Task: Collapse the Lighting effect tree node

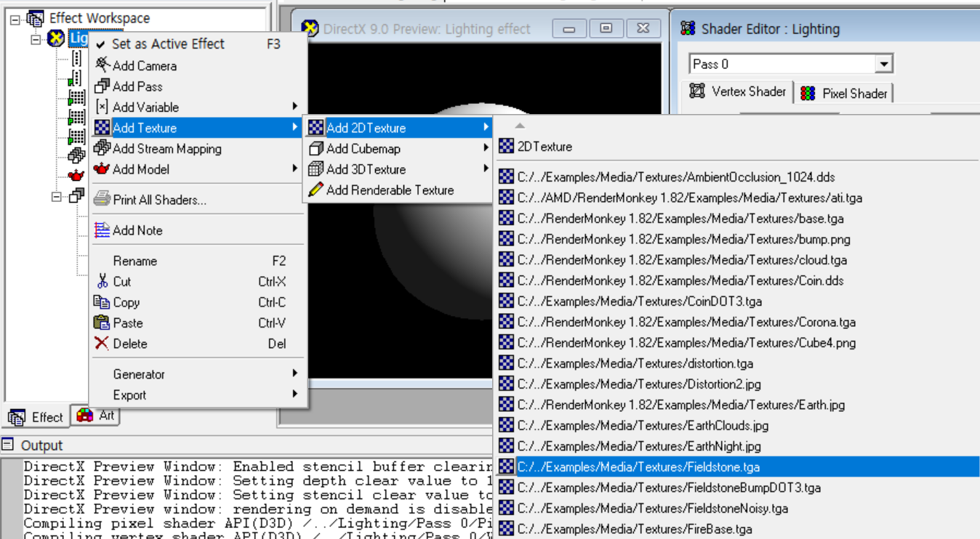Action: 36,39
